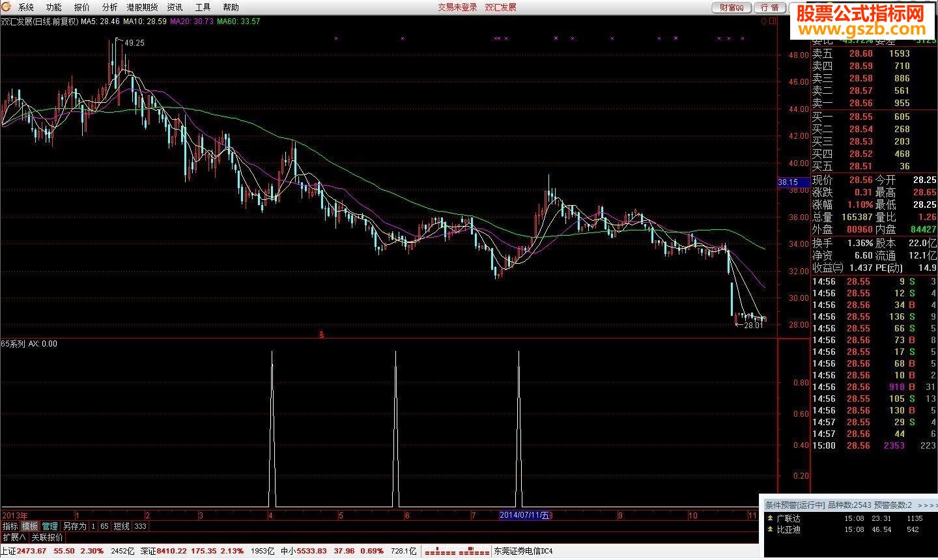
Task: Click the 交易未登录 link
Action: coord(457,8)
